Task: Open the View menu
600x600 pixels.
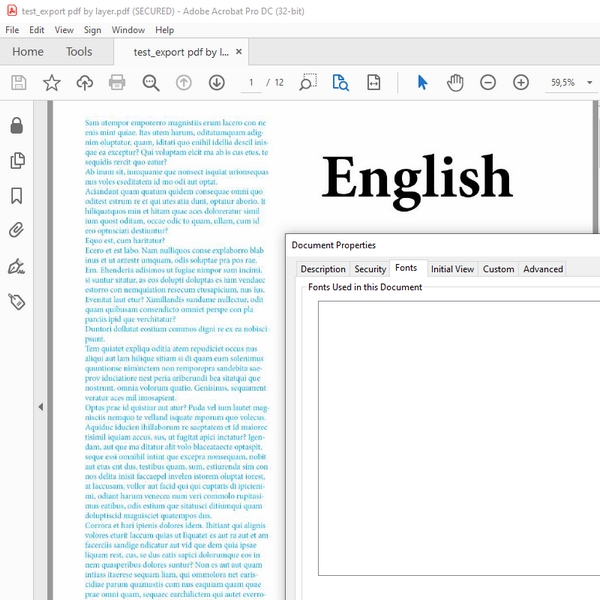Action: [64, 30]
